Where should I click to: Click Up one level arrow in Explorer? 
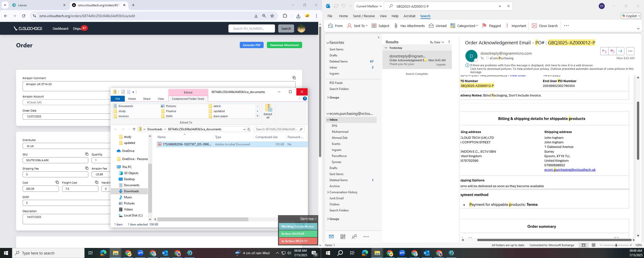134,129
